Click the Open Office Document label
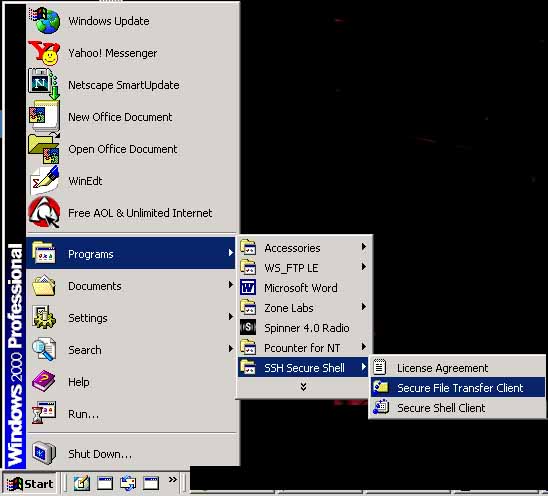Screen dimensions: 548x496 point(123,149)
